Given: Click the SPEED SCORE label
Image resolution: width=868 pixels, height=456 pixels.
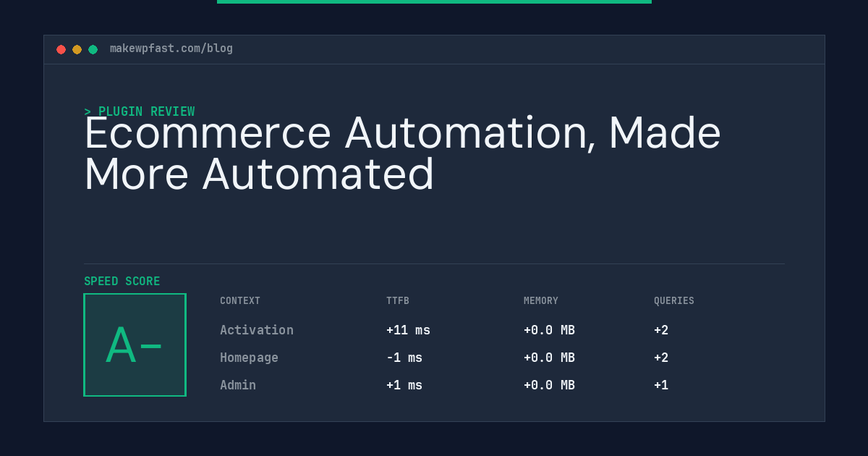Looking at the screenshot, I should (x=122, y=281).
